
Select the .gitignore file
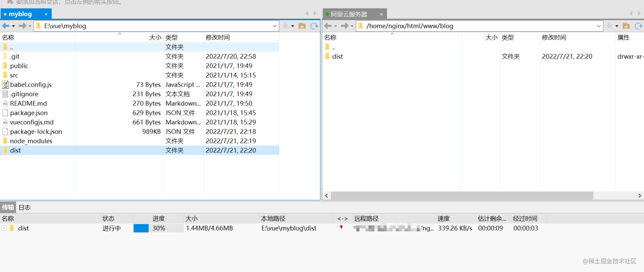click(139, 94)
